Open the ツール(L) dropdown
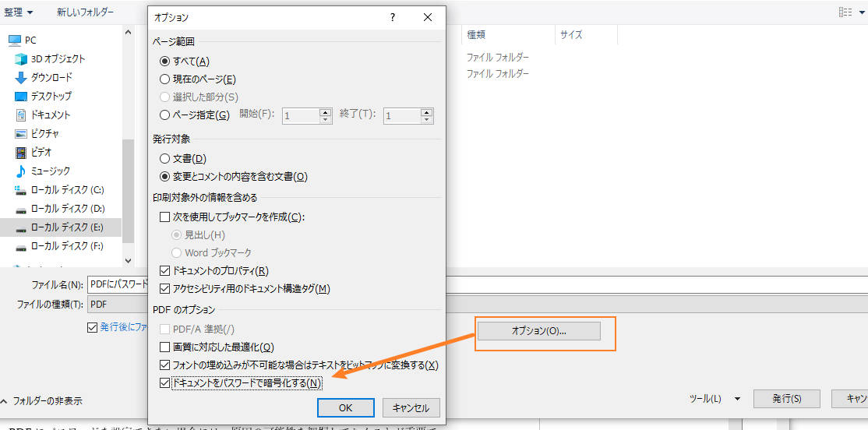 [x=715, y=399]
